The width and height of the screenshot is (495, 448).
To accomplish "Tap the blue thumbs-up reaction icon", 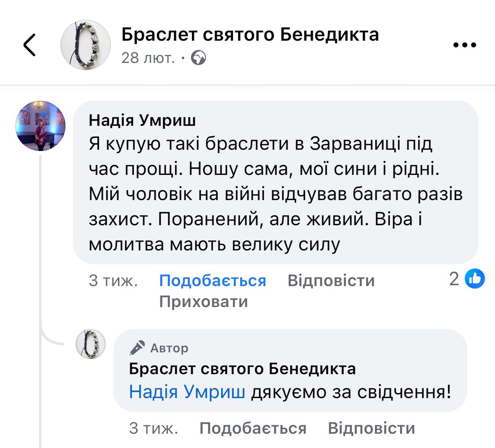I will 475,279.
